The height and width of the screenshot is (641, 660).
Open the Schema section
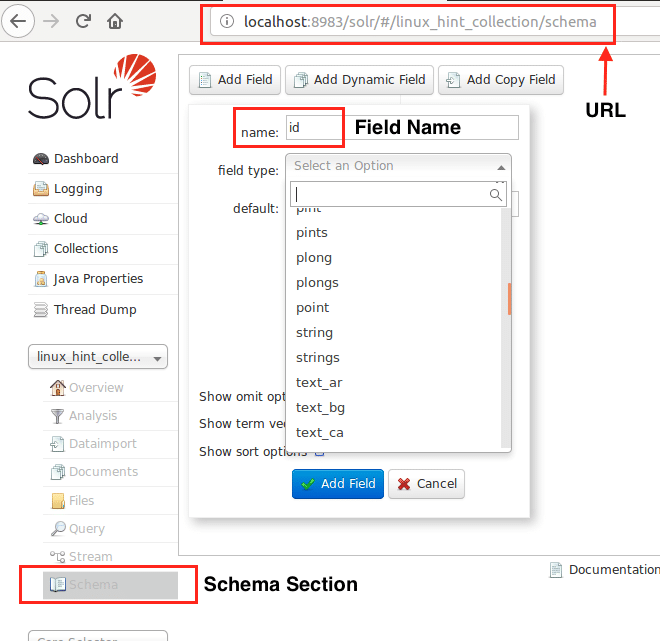click(x=110, y=585)
